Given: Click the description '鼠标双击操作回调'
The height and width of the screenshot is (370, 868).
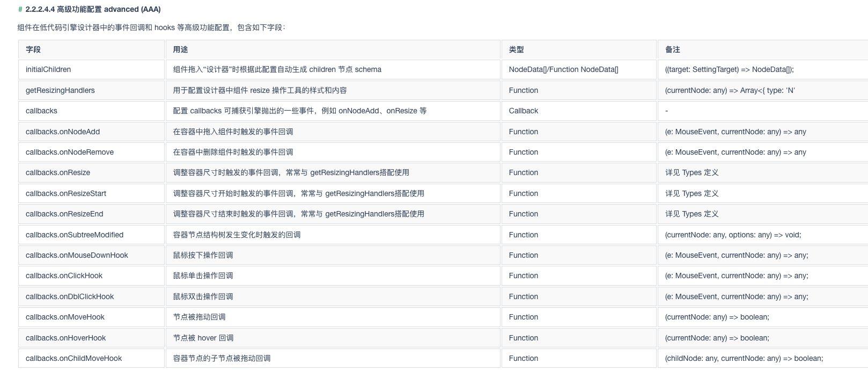Looking at the screenshot, I should [203, 296].
